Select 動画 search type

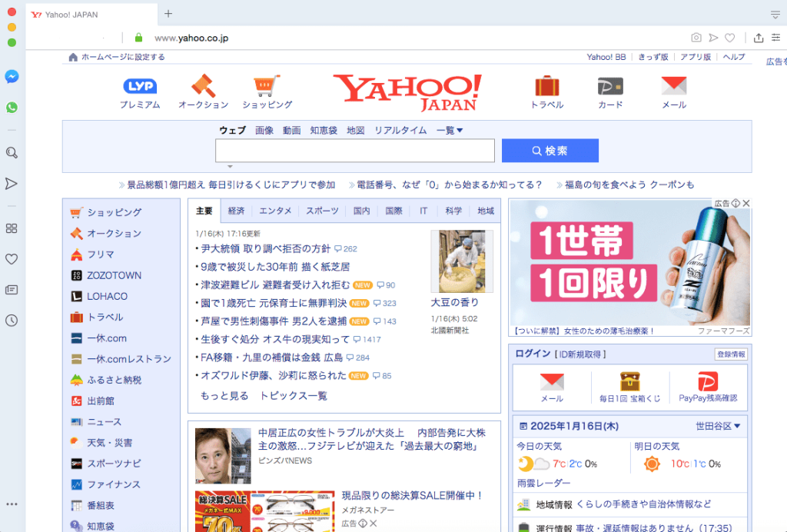pos(291,131)
